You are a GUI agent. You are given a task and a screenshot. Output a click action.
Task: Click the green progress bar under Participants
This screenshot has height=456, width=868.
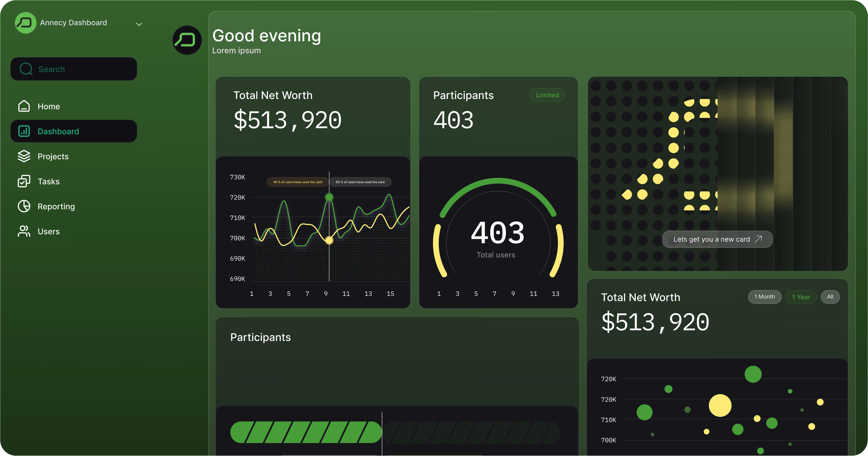pos(305,433)
